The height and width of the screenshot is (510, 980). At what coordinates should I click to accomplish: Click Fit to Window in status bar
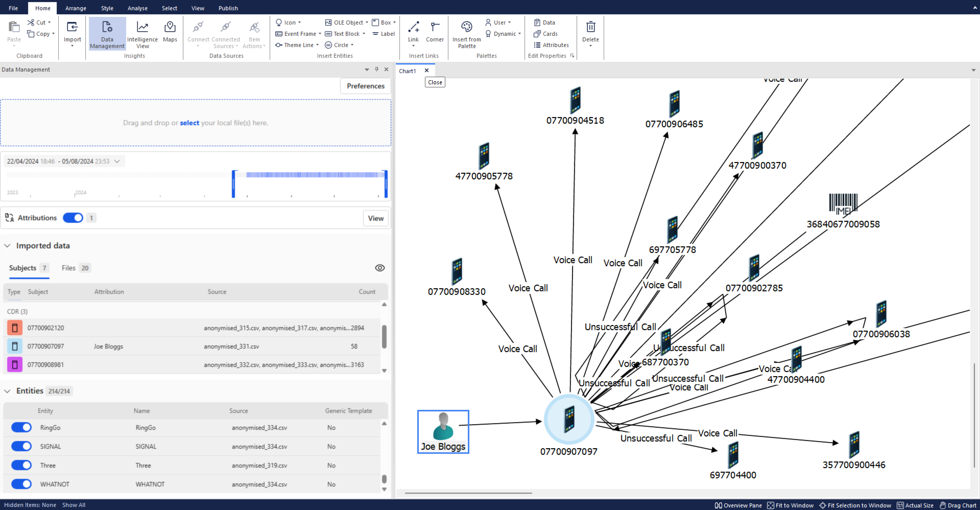790,505
